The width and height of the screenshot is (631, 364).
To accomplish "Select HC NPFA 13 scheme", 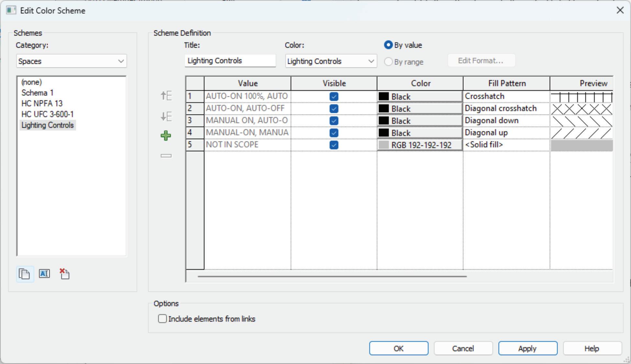I will (x=42, y=104).
